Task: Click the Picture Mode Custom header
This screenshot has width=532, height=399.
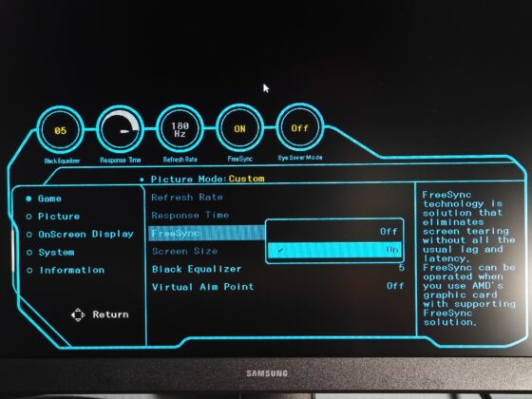Action: point(207,179)
